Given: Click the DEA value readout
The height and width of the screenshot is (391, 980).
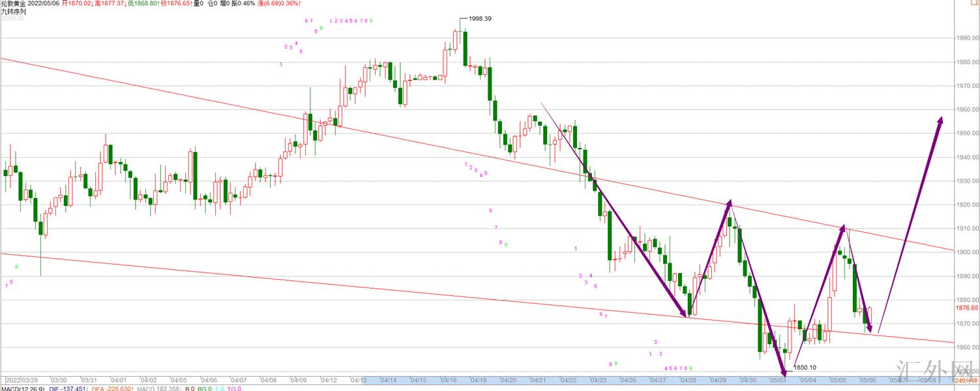Looking at the screenshot, I should click(x=110, y=388).
